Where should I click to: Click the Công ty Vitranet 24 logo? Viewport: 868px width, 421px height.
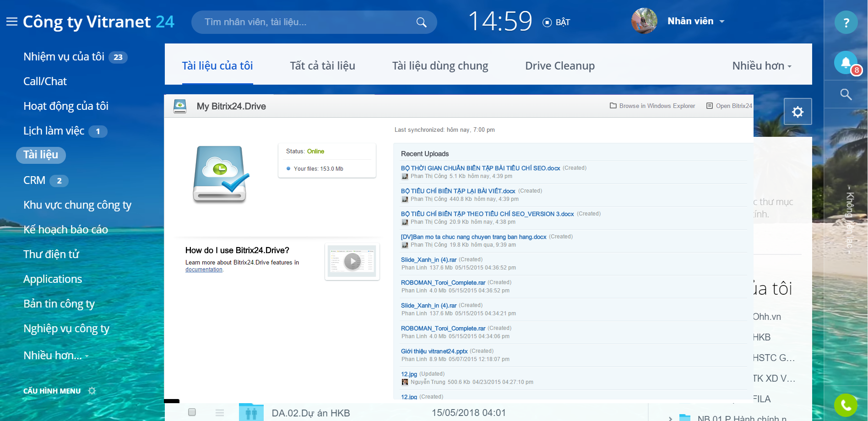(x=98, y=22)
